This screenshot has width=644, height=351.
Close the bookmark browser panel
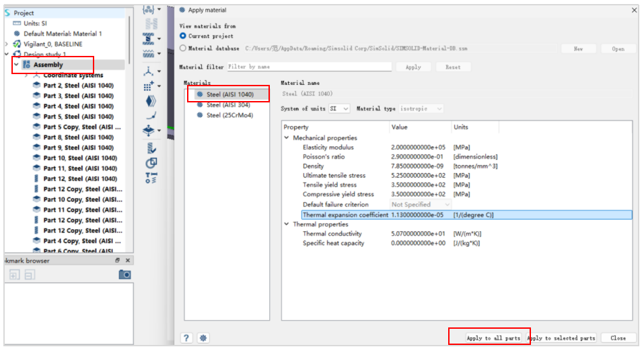tap(128, 260)
